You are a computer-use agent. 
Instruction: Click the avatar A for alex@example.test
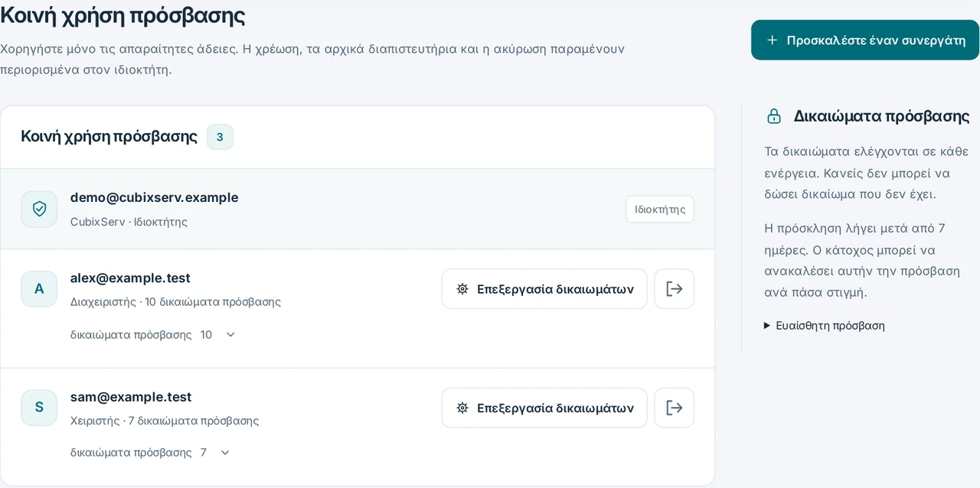(39, 288)
